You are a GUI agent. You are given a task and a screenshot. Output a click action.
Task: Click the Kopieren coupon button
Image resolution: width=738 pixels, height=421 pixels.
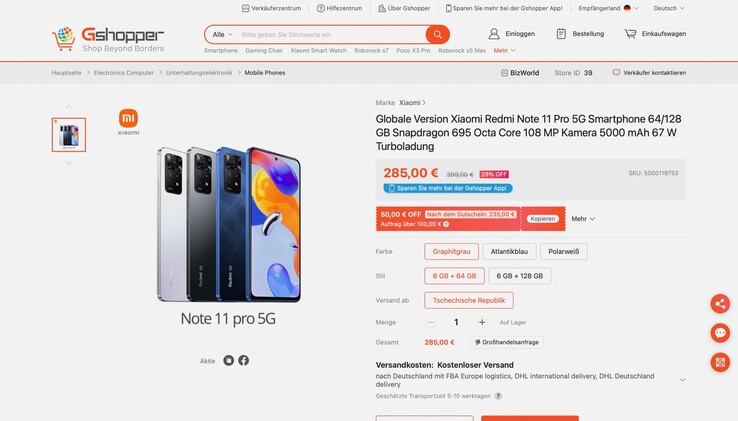pyautogui.click(x=542, y=218)
